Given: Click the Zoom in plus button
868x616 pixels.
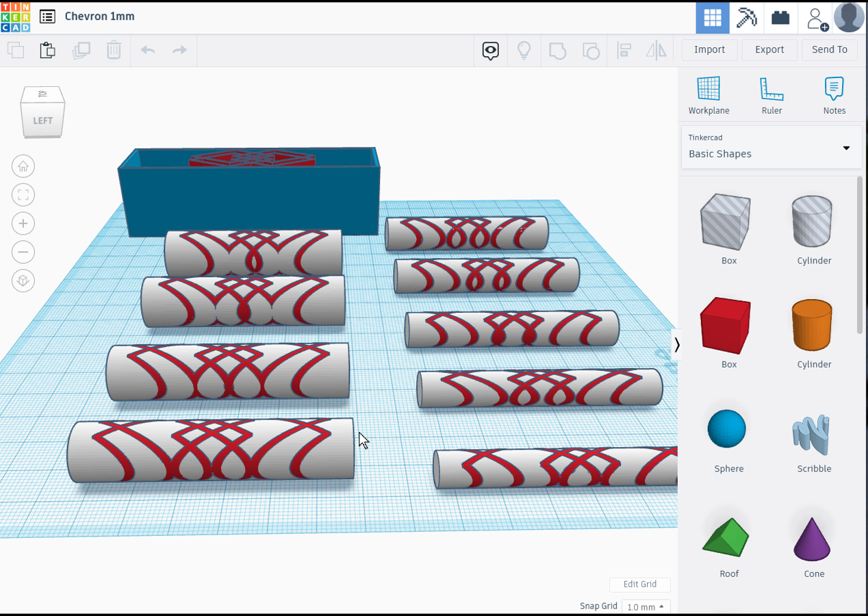Looking at the screenshot, I should tap(23, 224).
